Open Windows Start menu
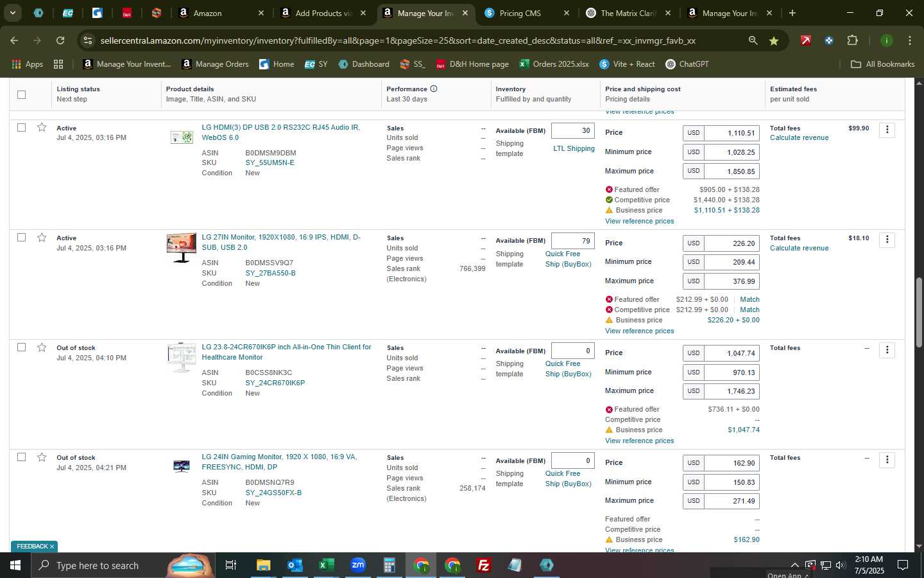The image size is (924, 578). (x=15, y=565)
